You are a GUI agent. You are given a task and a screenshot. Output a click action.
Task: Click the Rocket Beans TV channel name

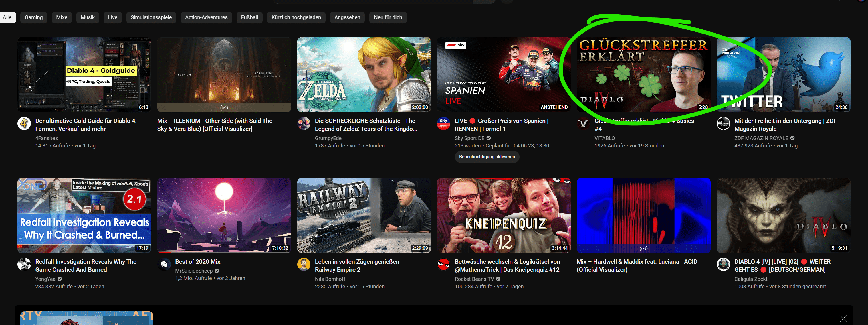[x=474, y=279]
